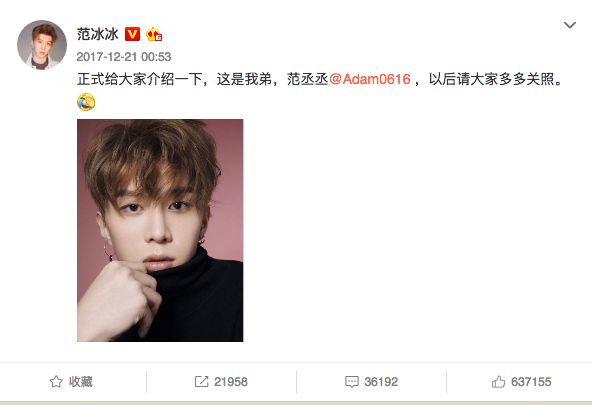The height and width of the screenshot is (405, 592).
Task: Click the like count 637155
Action: pos(531,382)
